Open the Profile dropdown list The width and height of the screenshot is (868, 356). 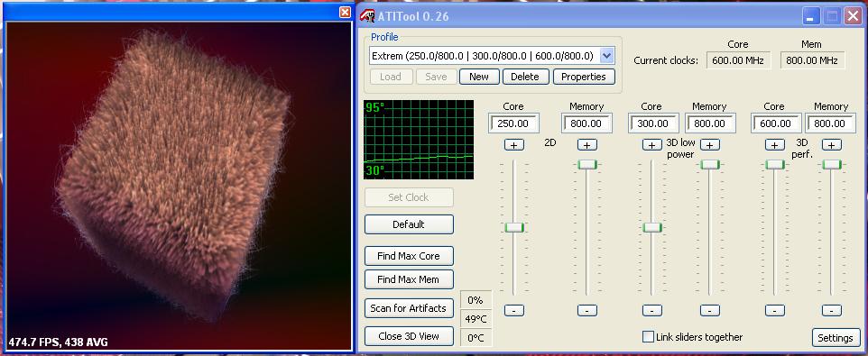(606, 56)
